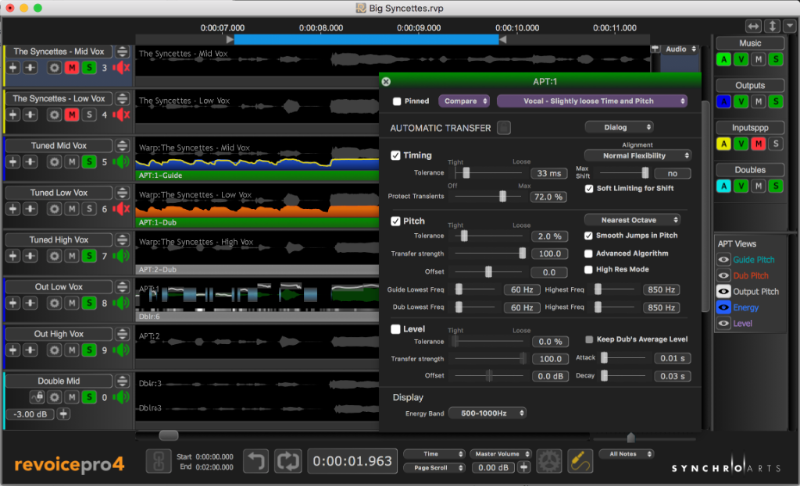800x486 pixels.
Task: Toggle Energy view eye icon
Action: click(x=723, y=308)
